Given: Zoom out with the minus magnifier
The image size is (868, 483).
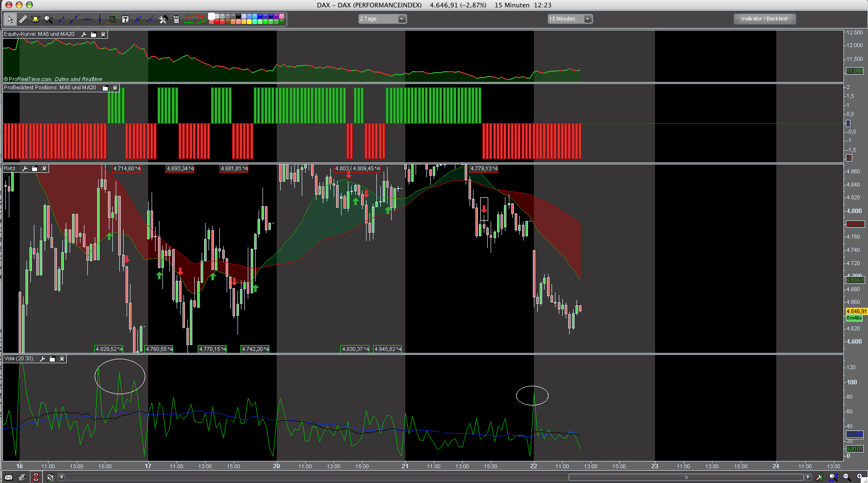Looking at the screenshot, I should point(847,477).
